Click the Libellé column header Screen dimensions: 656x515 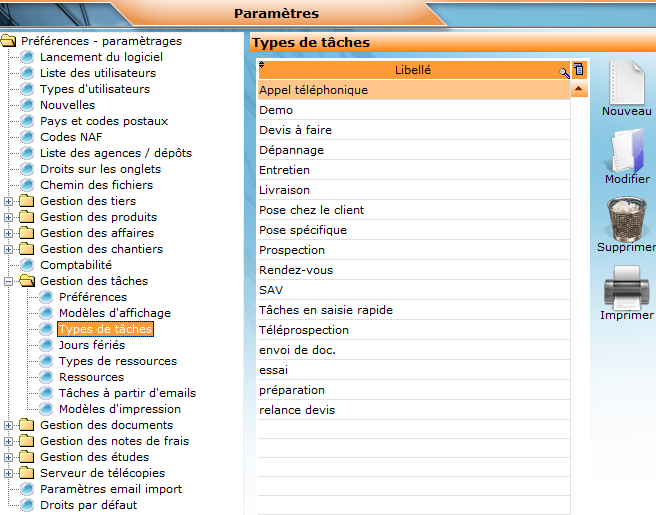tap(413, 70)
